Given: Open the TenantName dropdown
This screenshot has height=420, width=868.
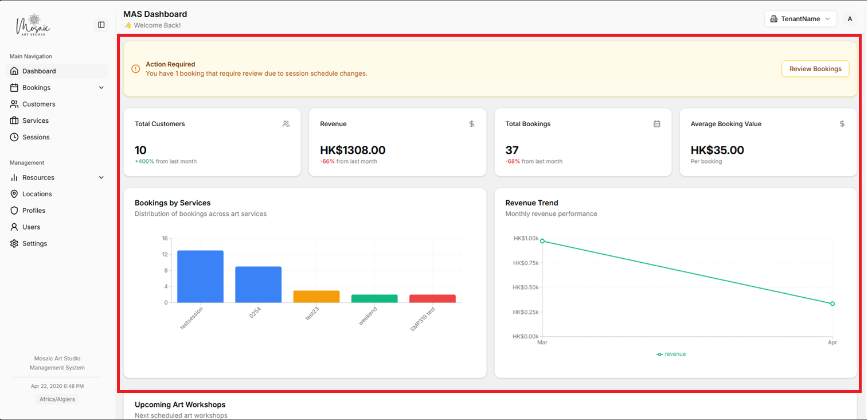Looking at the screenshot, I should 800,18.
